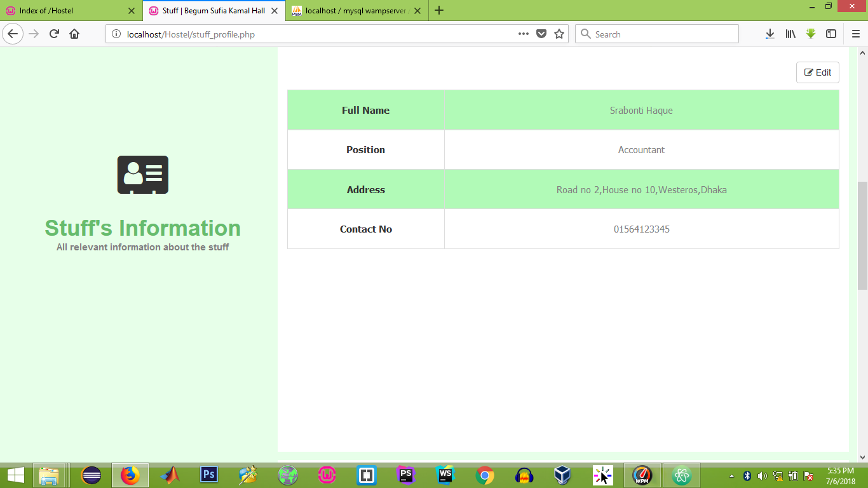The image size is (868, 488).
Task: Launch VirtualBox from the taskbar
Action: point(562,475)
